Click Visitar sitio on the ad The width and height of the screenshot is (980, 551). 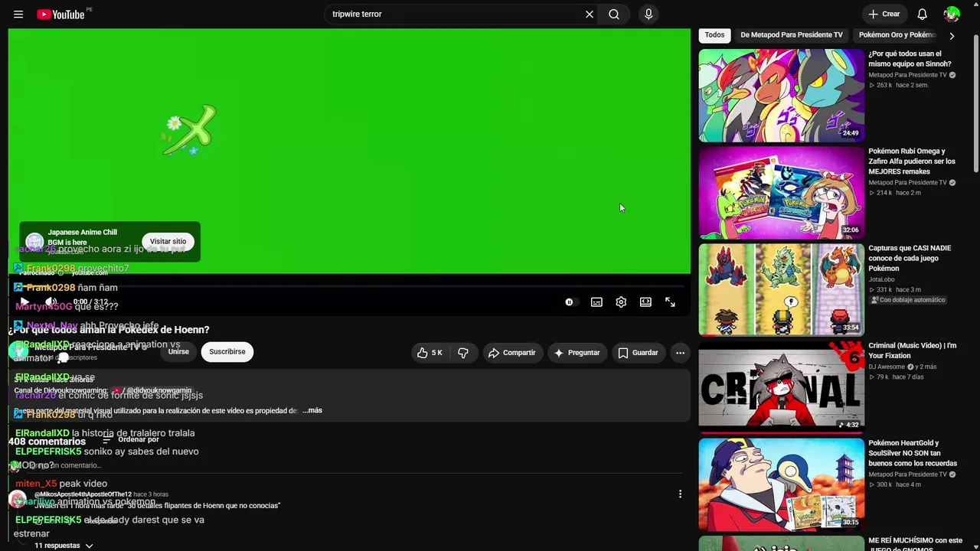168,242
